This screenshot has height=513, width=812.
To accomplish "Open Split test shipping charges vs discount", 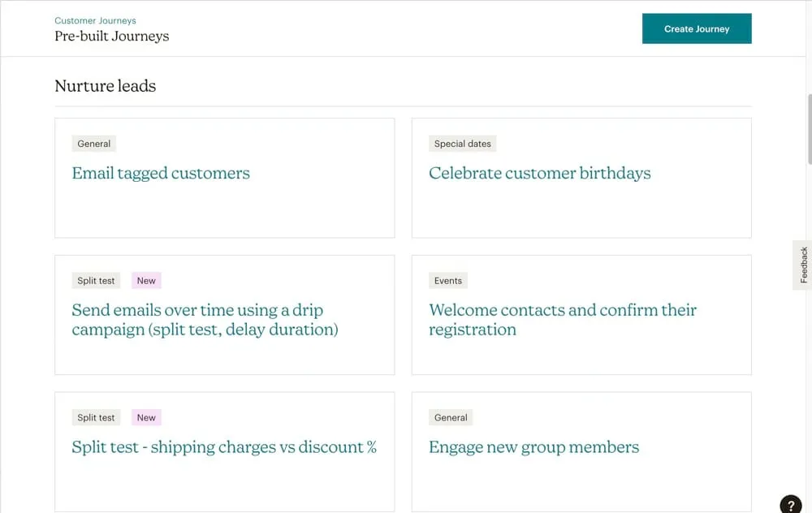I will tap(224, 447).
